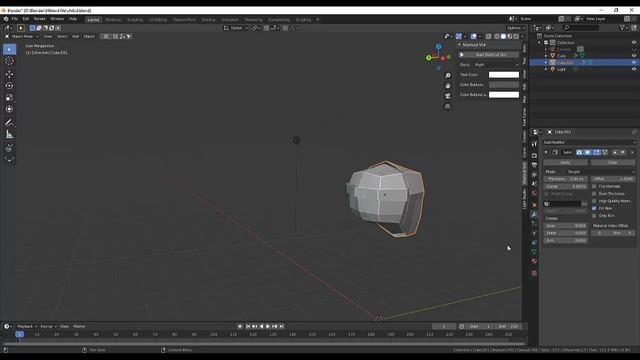The width and height of the screenshot is (640, 360).
Task: Toggle visibility eye for Collection in outliner
Action: (x=634, y=42)
